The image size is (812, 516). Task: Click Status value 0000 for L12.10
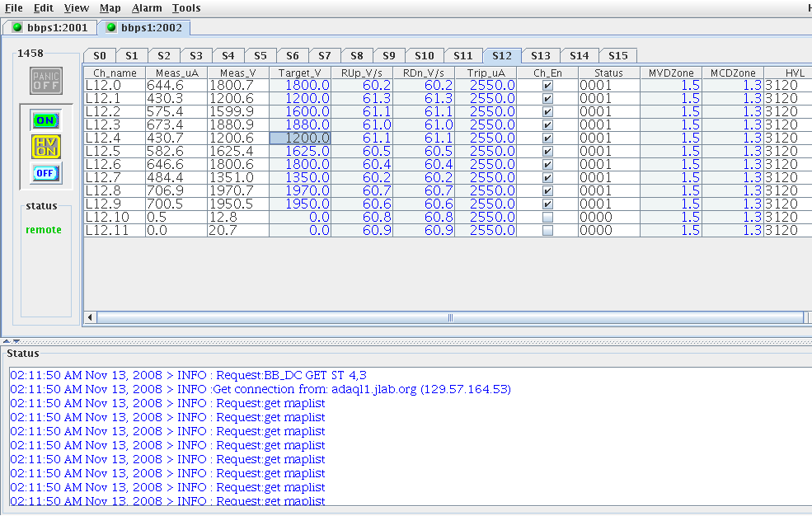tap(609, 218)
